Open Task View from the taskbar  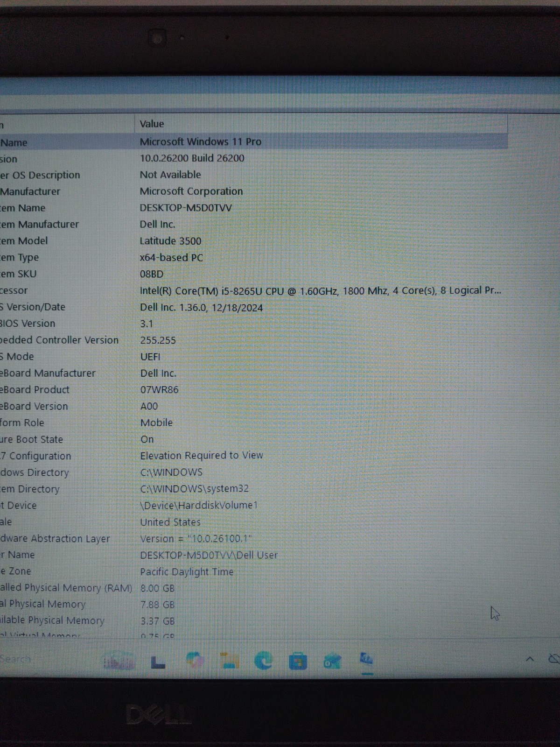click(158, 662)
